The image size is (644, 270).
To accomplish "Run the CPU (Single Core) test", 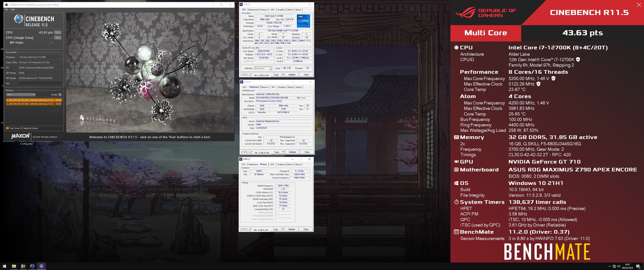I will click(x=58, y=38).
